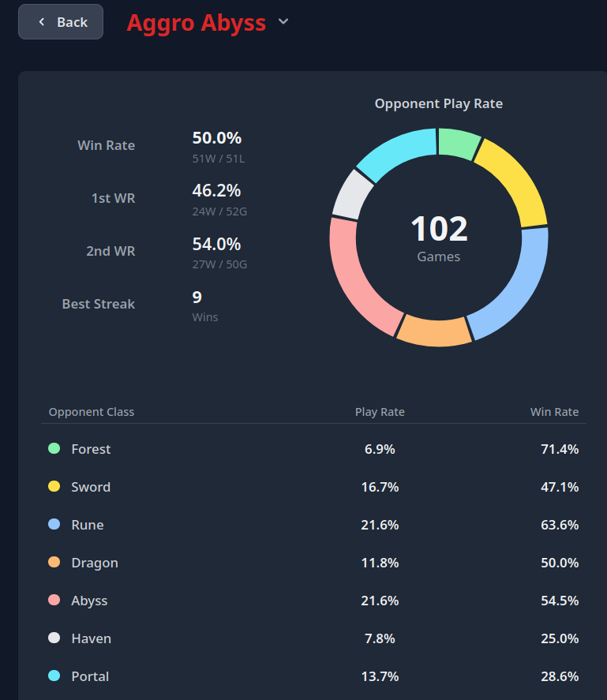The image size is (607, 700).
Task: Click Dragon play rate 11.8%
Action: click(x=380, y=563)
